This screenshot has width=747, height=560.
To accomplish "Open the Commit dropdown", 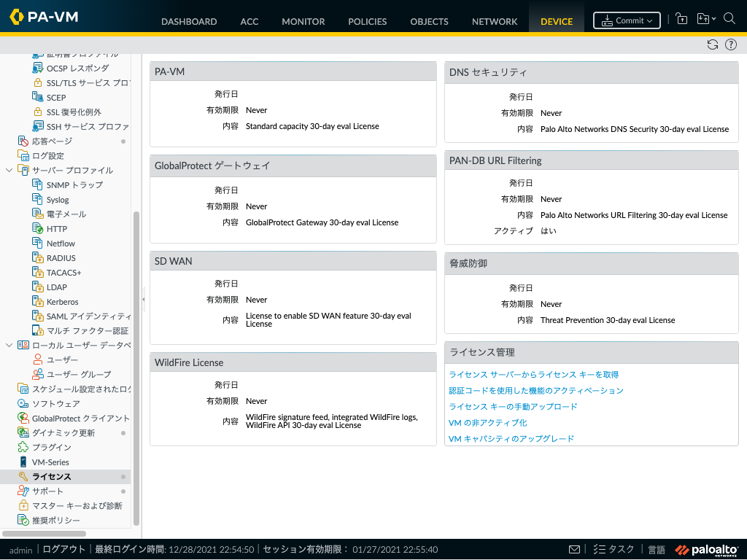I will pos(627,20).
